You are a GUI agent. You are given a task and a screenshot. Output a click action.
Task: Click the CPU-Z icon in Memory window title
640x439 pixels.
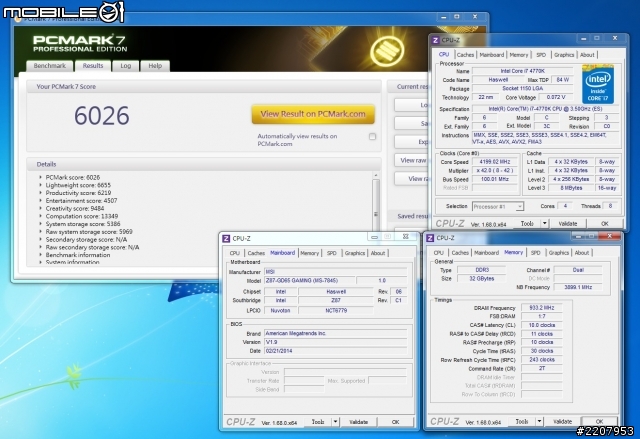[x=430, y=238]
